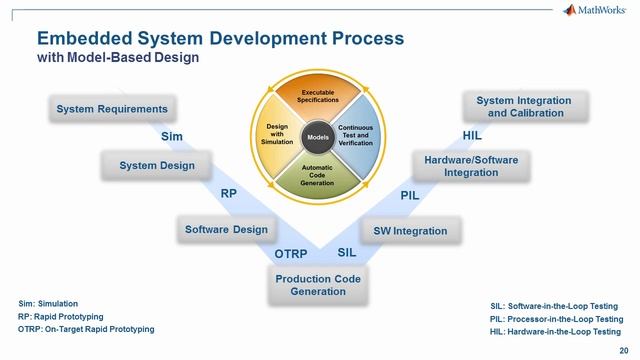Screen dimensions: 640x360
Task: Click the HIL label on the V
Action: [472, 136]
